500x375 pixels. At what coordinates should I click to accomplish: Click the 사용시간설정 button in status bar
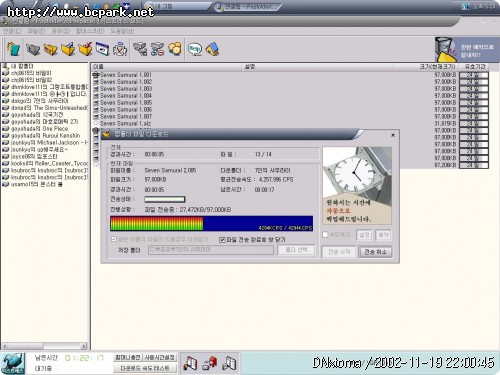pyautogui.click(x=159, y=358)
